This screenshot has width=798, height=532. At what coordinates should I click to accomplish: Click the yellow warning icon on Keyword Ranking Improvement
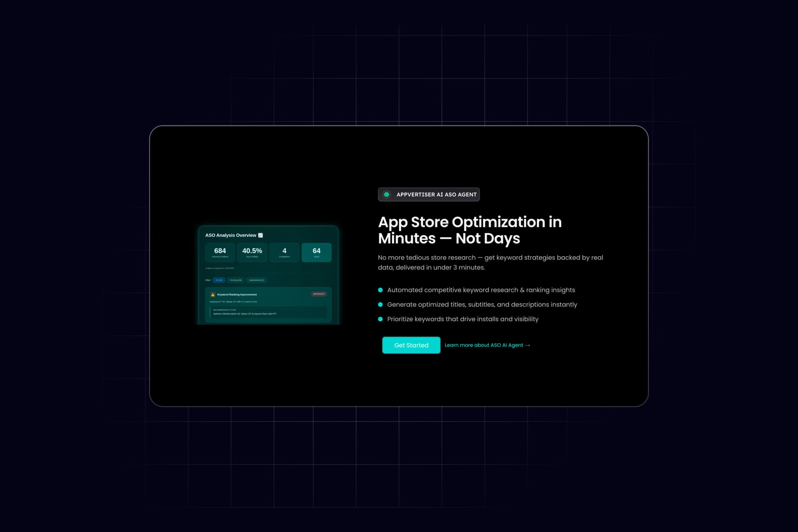213,295
